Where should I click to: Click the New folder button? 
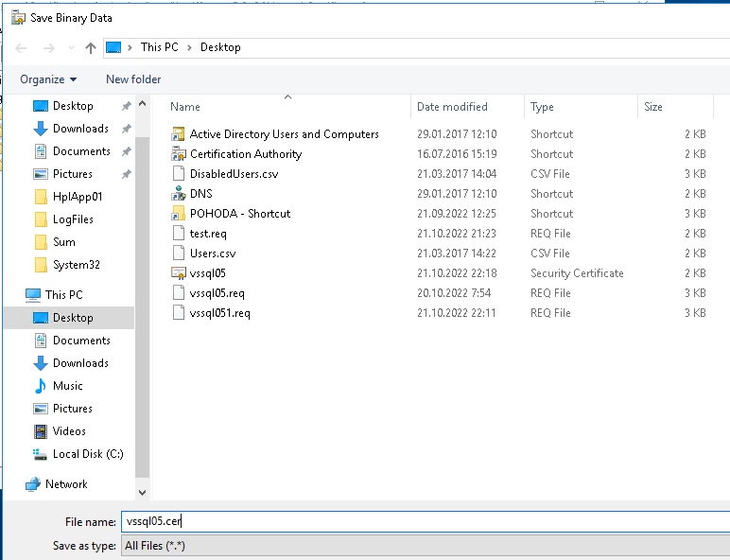(x=133, y=79)
